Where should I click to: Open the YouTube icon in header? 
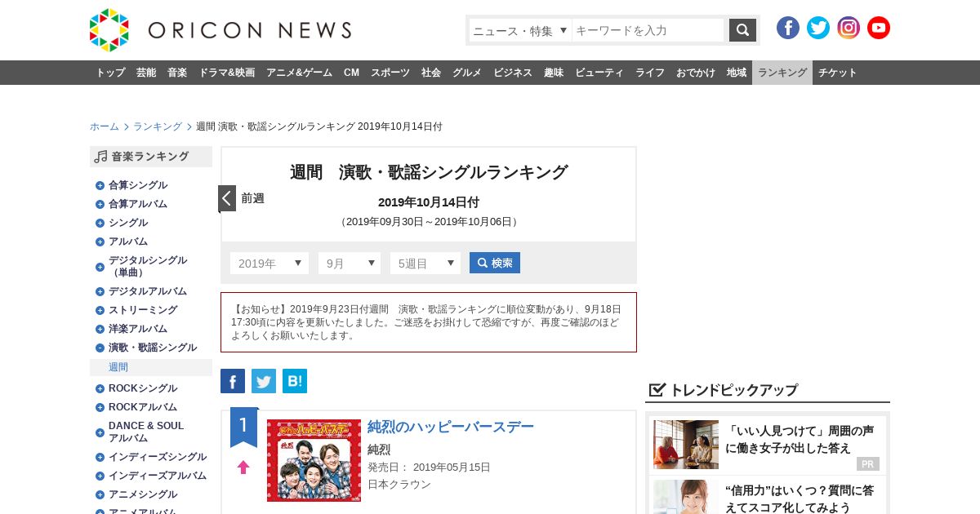tap(879, 28)
